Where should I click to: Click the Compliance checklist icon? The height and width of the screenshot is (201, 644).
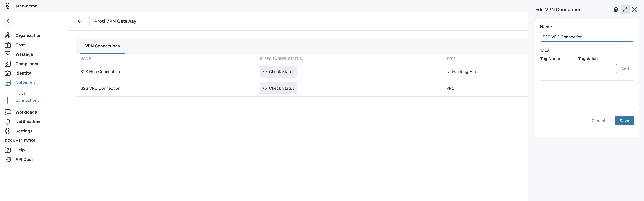pos(8,64)
